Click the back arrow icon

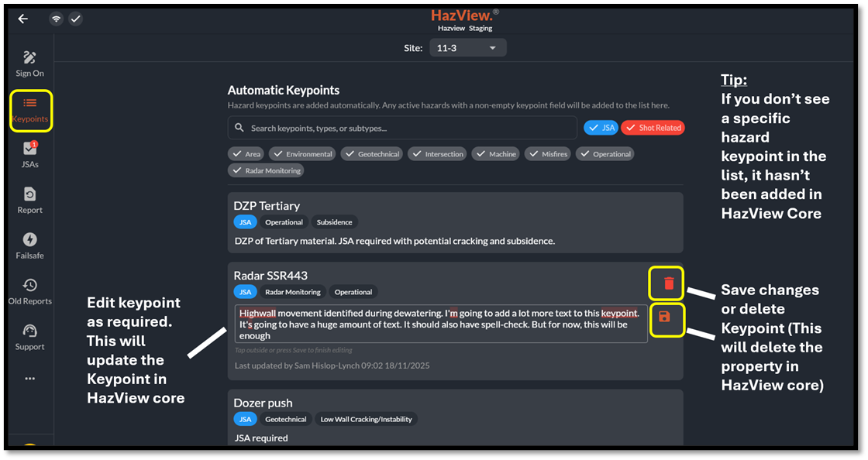(x=23, y=19)
